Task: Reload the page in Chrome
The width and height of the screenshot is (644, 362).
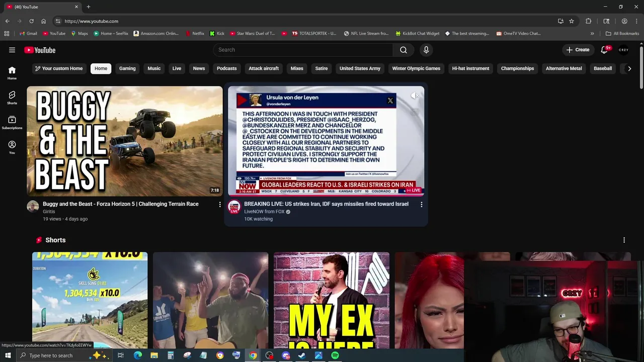Action: coord(31,21)
